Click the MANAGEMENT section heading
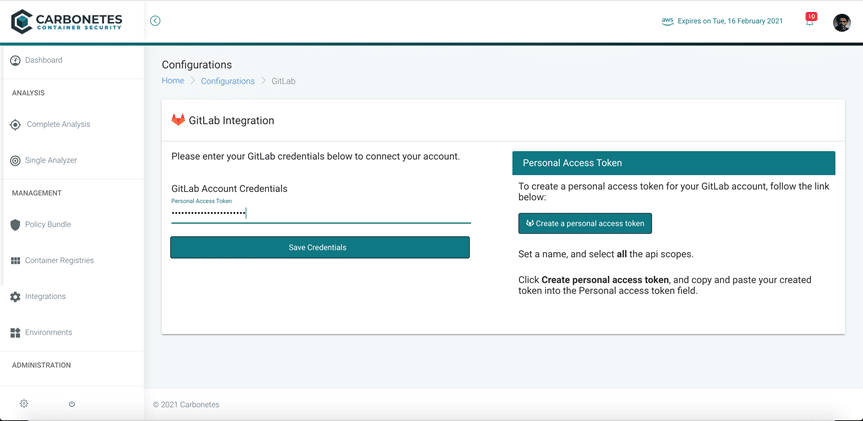The width and height of the screenshot is (863, 421). coord(36,193)
